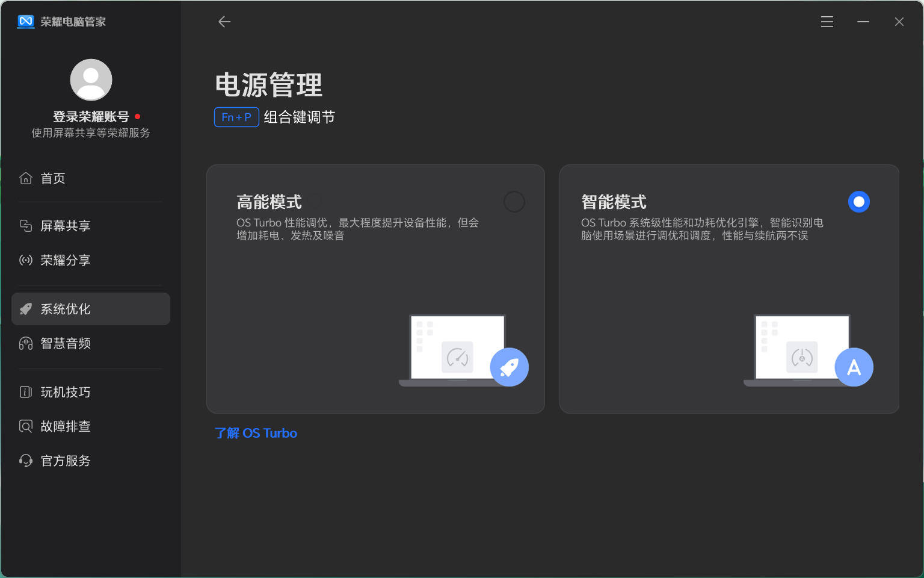Click the 组合键调节 label

coord(300,117)
